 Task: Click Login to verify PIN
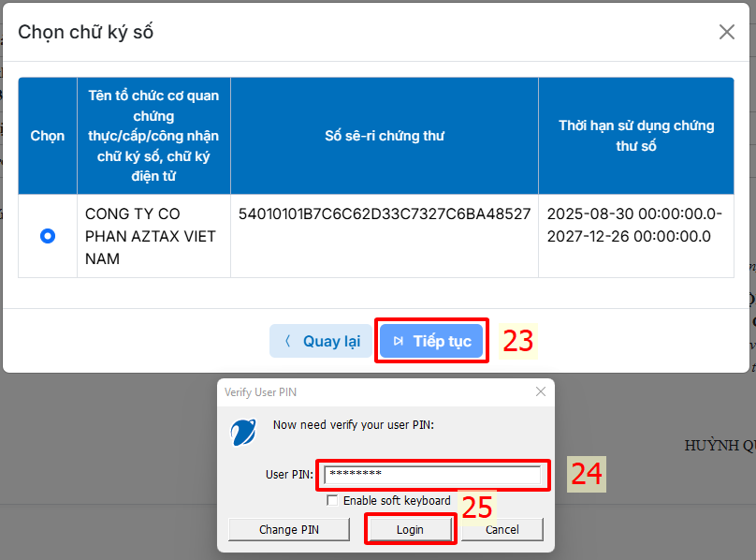tap(410, 529)
